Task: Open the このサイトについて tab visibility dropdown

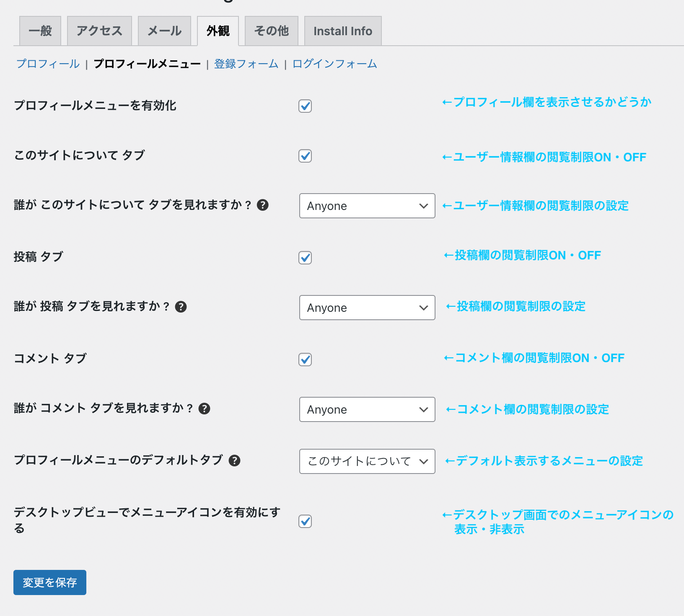Action: (367, 206)
